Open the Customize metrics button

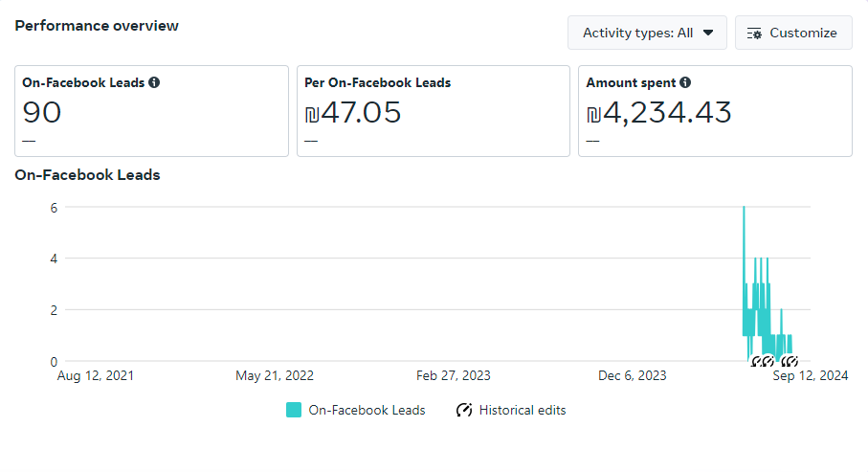point(793,33)
